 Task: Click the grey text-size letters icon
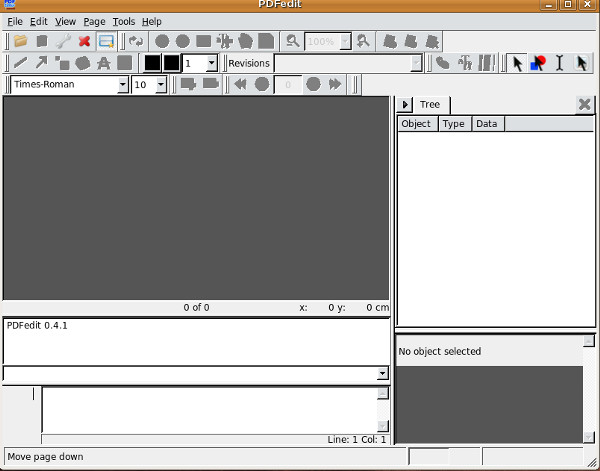pyautogui.click(x=465, y=62)
